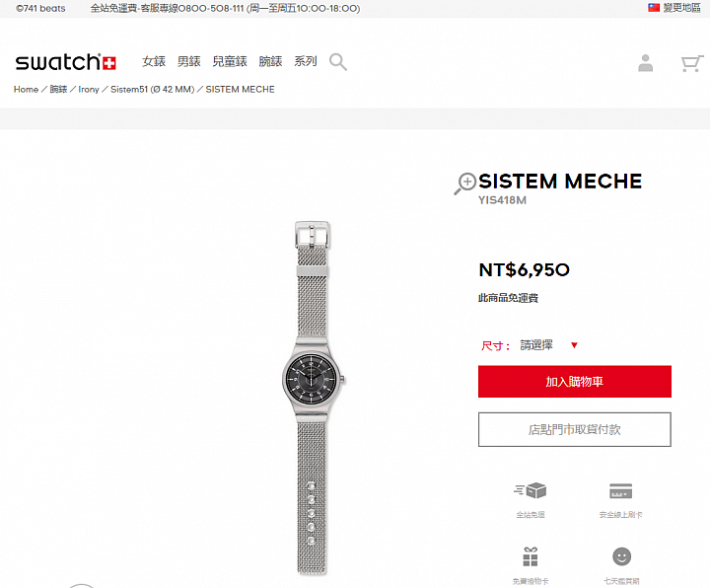Open the shopping cart icon
This screenshot has height=588, width=710.
click(692, 63)
